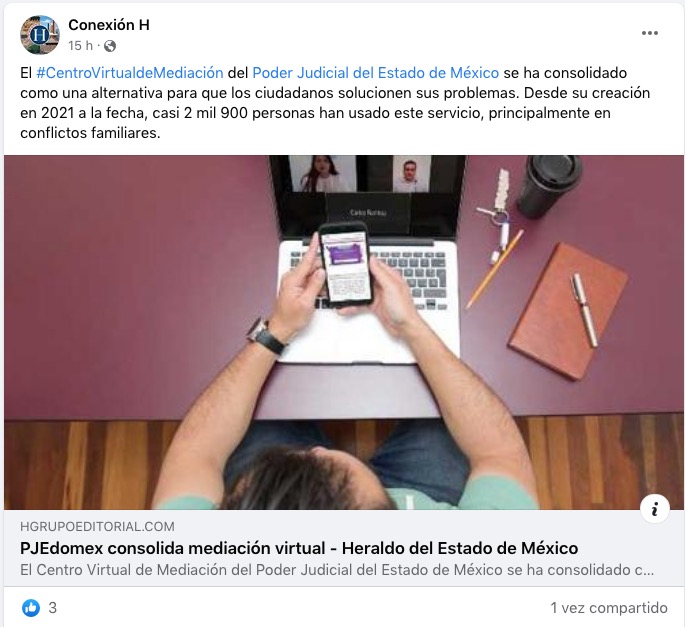Click the globe public privacy icon
Screen dimensions: 685x627
[x=110, y=46]
